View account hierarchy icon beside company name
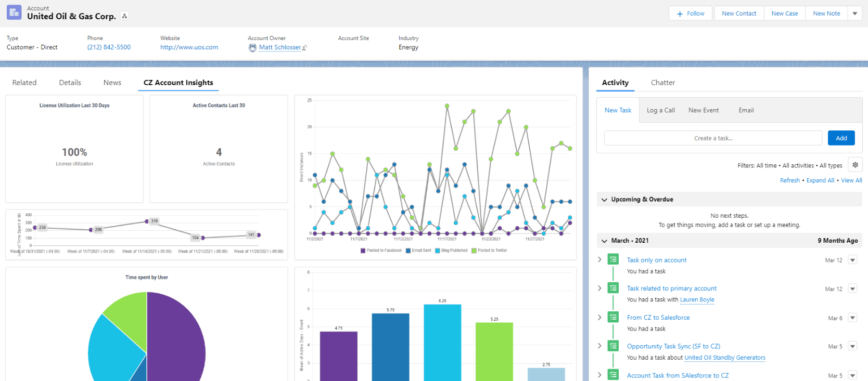Viewport: 868px width, 381px height. click(x=124, y=16)
